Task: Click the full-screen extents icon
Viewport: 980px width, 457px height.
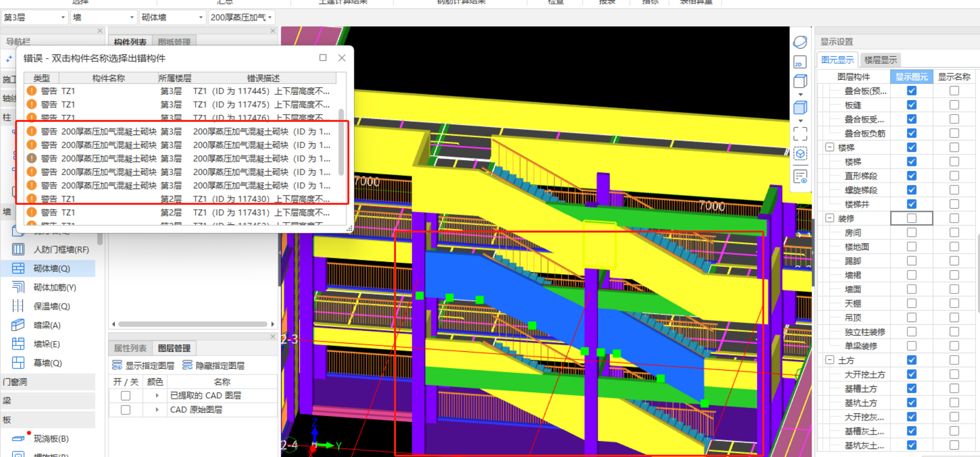Action: tap(800, 134)
